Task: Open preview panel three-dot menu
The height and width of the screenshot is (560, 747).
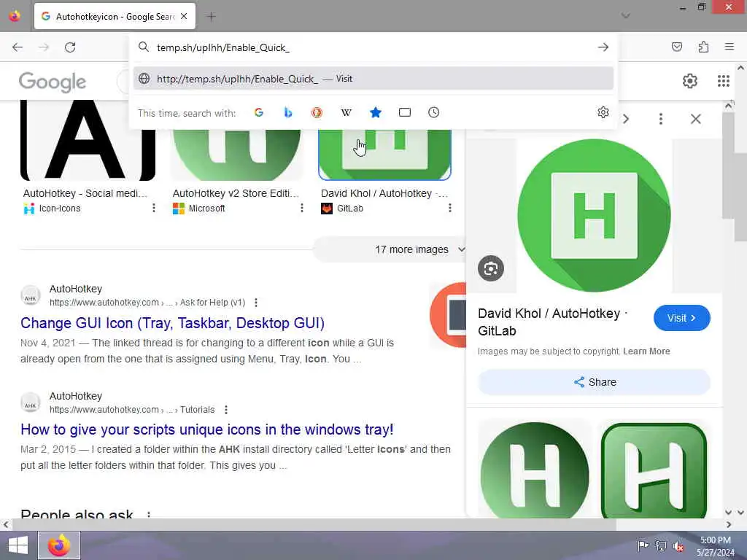Action: pos(661,119)
